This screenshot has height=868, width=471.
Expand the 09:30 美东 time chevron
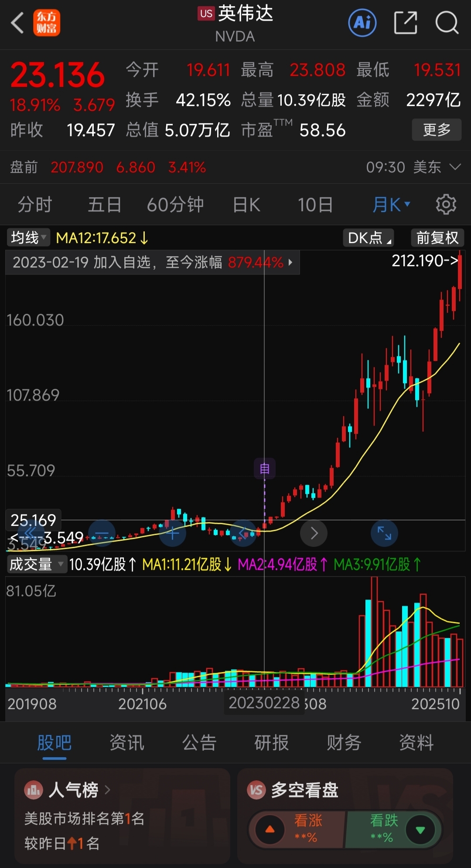coord(455,167)
